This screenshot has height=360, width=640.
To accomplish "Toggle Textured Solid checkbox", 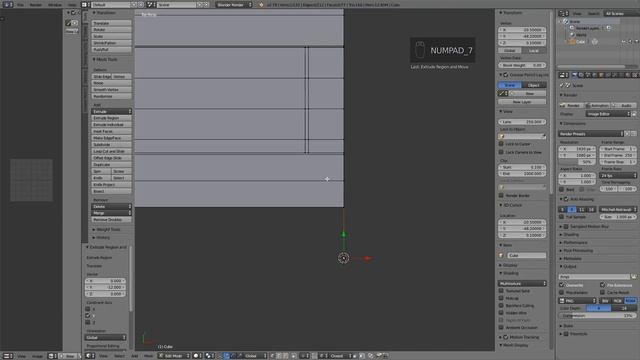I will [501, 291].
